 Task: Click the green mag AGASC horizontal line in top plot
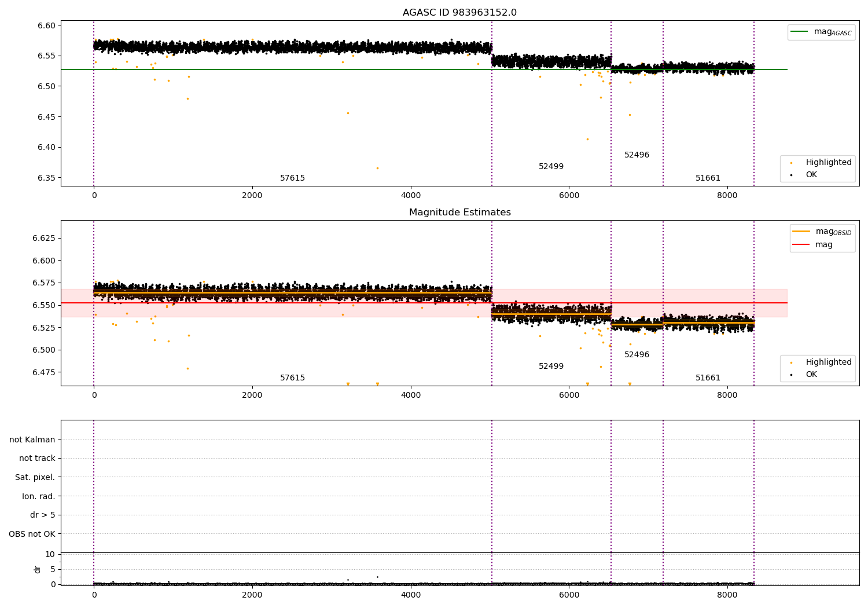tap(424, 69)
